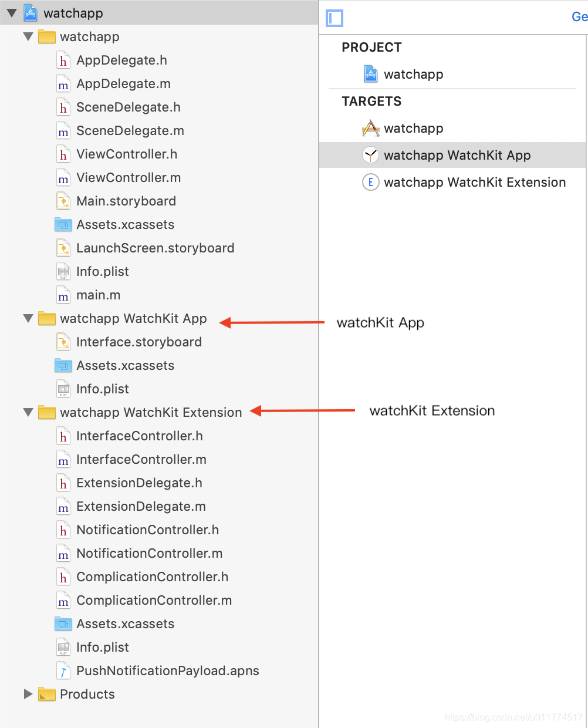Select watchapp under PROJECT section
The image size is (588, 728).
pos(413,74)
